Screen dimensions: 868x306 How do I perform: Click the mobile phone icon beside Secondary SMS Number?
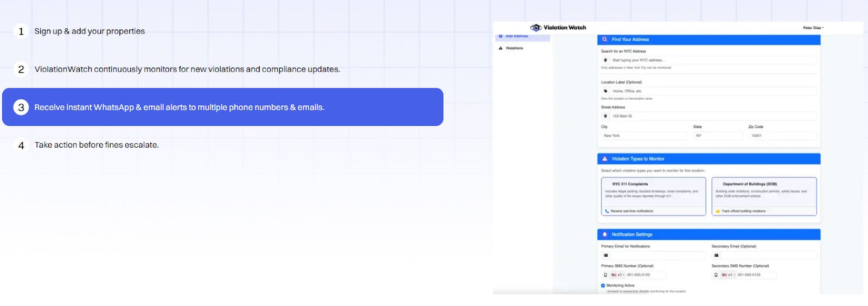[x=716, y=275]
